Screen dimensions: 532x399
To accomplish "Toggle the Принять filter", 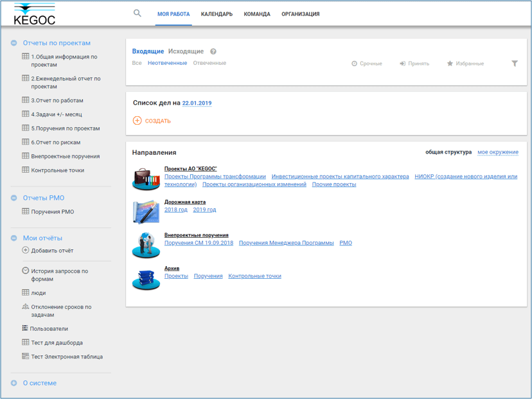I will [414, 64].
